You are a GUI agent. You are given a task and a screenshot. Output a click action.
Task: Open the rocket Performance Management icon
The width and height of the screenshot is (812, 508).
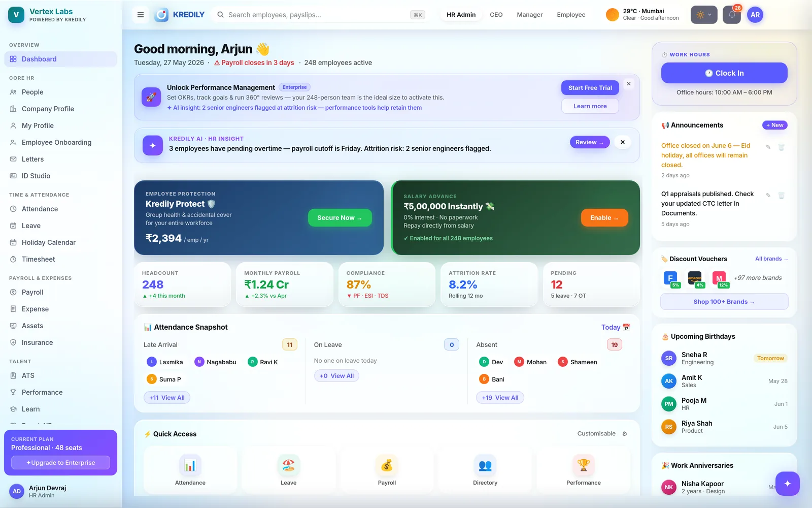pos(151,97)
